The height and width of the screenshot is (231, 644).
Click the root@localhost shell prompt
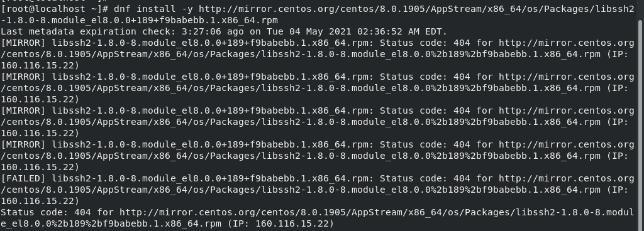55,9
